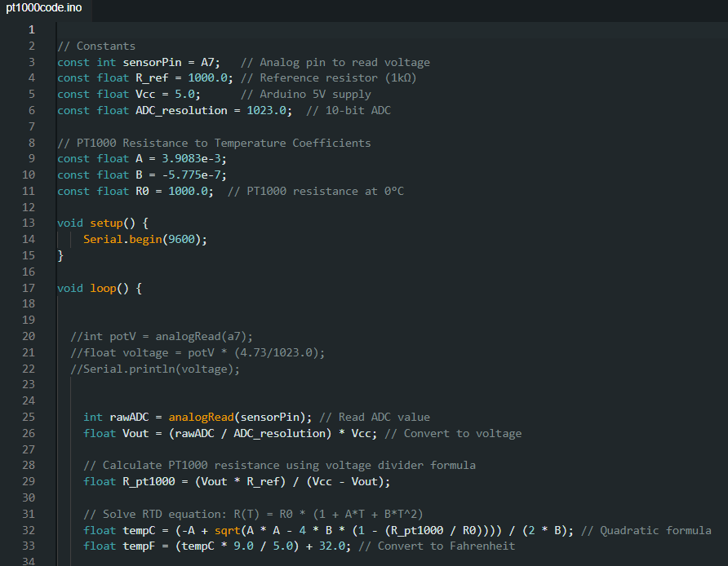Click the setup function name
The height and width of the screenshot is (566, 728).
coord(107,223)
